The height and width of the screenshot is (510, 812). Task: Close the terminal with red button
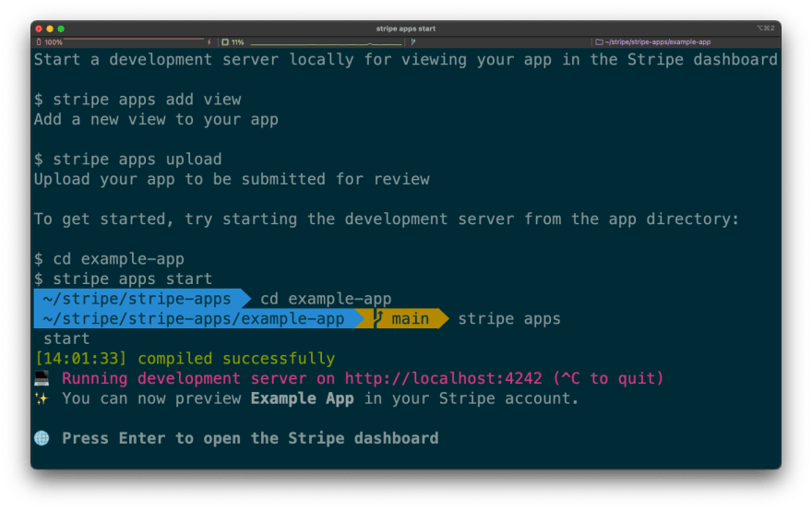pos(39,29)
